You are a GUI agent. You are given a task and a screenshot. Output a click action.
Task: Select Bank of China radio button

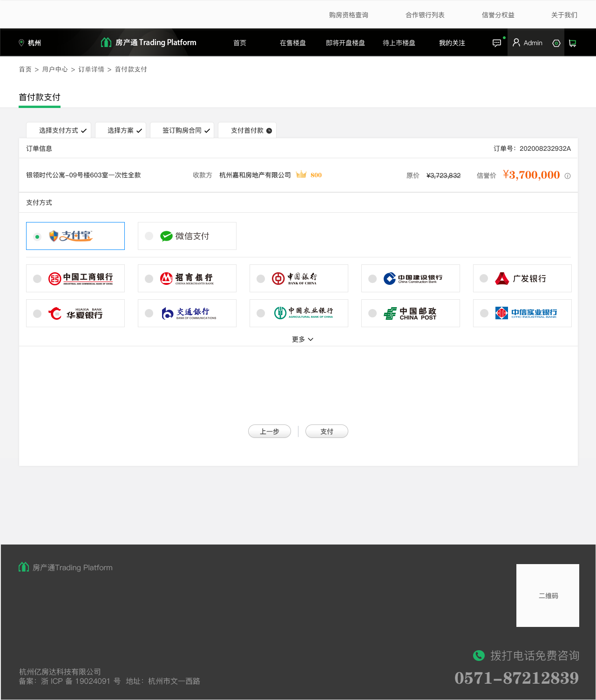(x=261, y=279)
